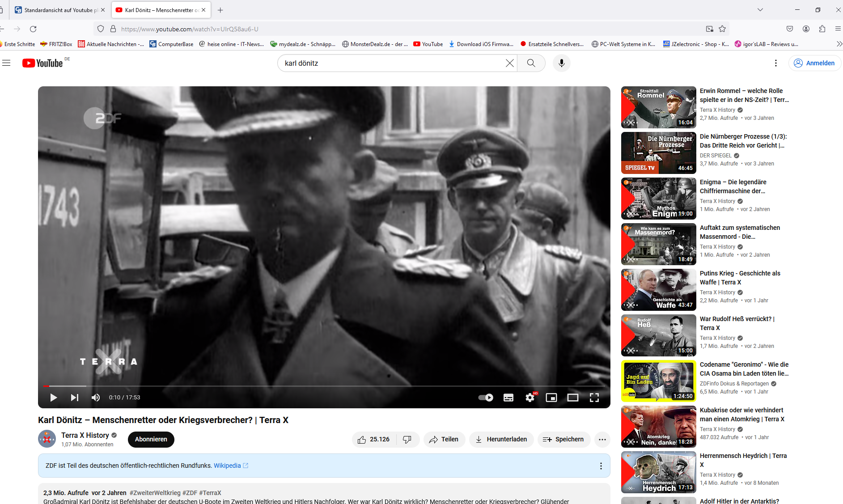Subscribe with the Abonnieren button
The height and width of the screenshot is (504, 843).
pyautogui.click(x=151, y=440)
